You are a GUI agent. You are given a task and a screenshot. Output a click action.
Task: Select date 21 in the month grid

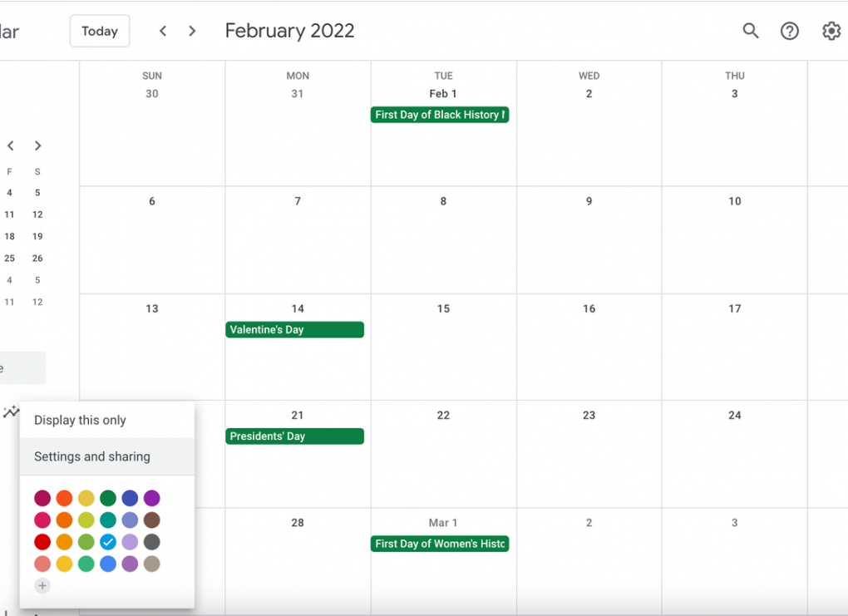click(x=298, y=415)
